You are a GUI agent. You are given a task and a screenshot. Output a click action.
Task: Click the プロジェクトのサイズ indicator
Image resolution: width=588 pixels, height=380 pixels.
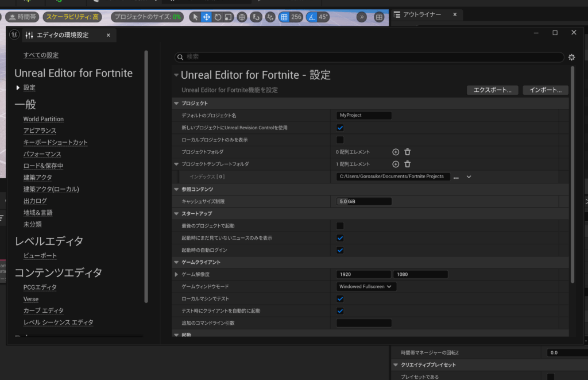click(148, 17)
